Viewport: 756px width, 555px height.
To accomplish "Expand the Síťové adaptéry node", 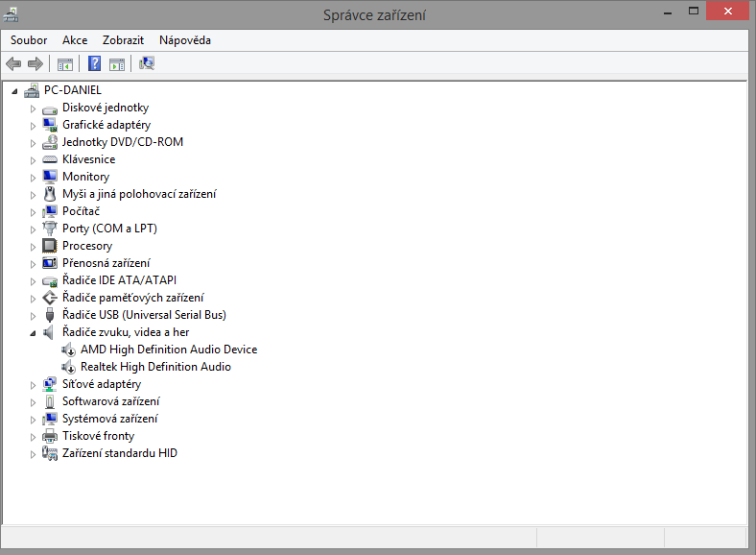I will [33, 385].
